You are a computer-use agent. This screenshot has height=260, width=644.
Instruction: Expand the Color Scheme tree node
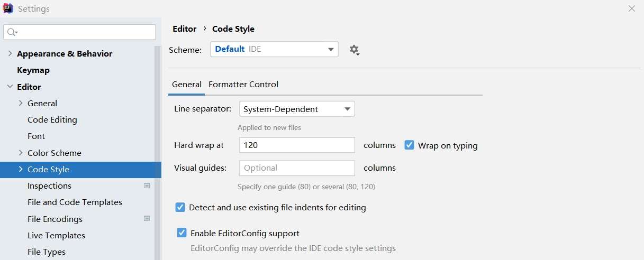[x=21, y=153]
